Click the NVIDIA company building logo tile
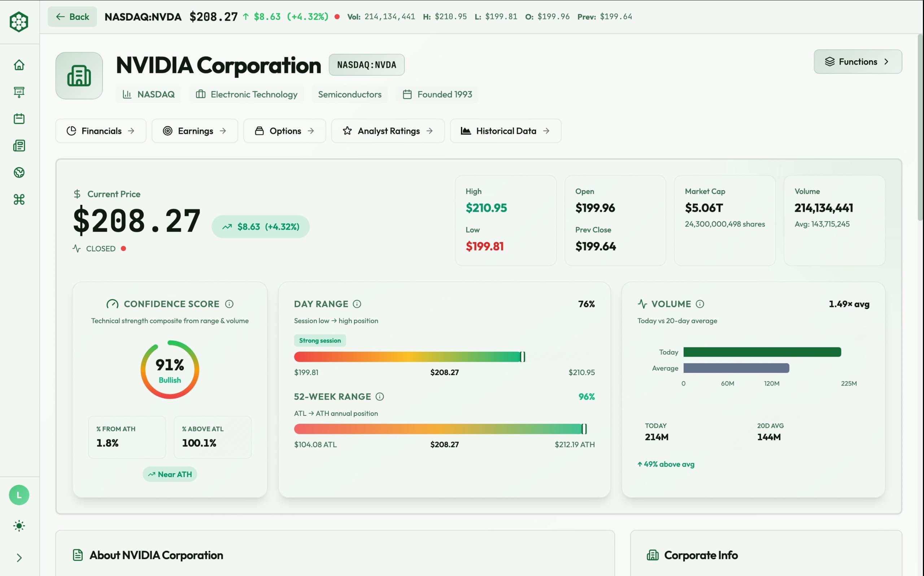The height and width of the screenshot is (576, 924). (79, 76)
